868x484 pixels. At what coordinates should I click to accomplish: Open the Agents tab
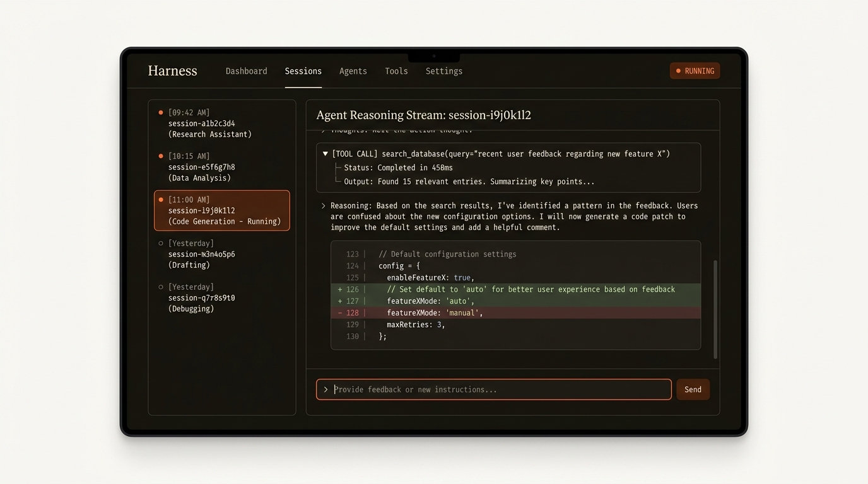tap(353, 71)
